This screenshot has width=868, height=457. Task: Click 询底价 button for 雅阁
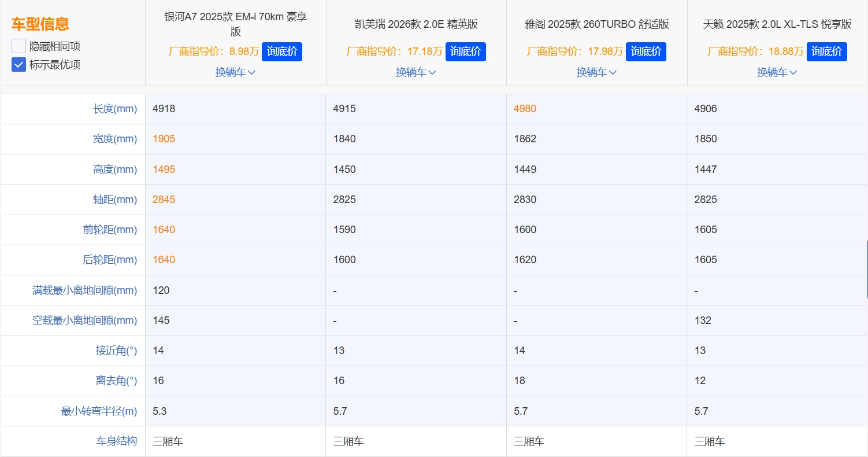646,51
